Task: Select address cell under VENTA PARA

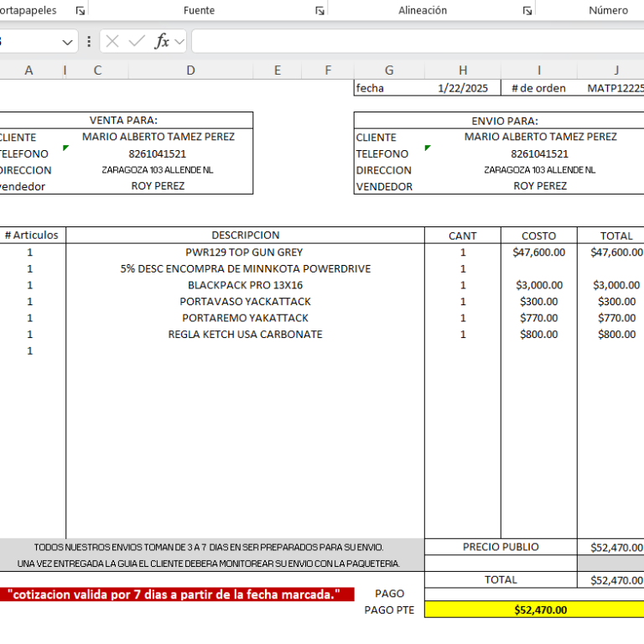Action: pyautogui.click(x=158, y=169)
